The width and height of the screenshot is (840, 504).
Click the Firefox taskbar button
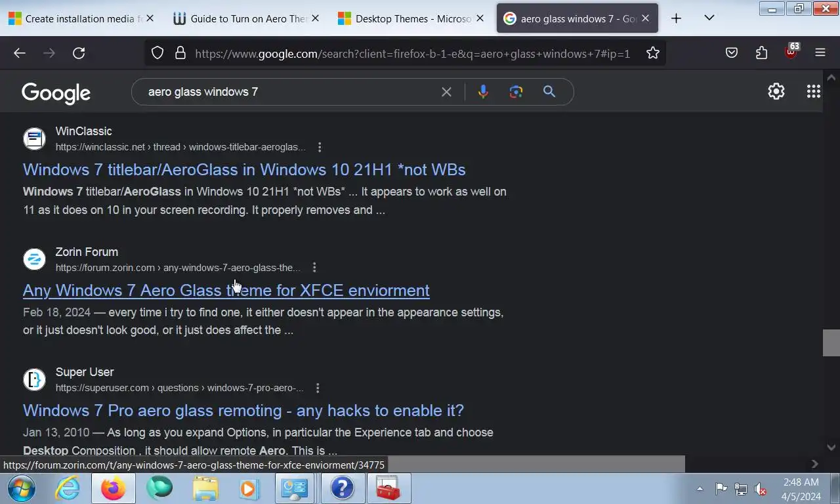pos(113,488)
